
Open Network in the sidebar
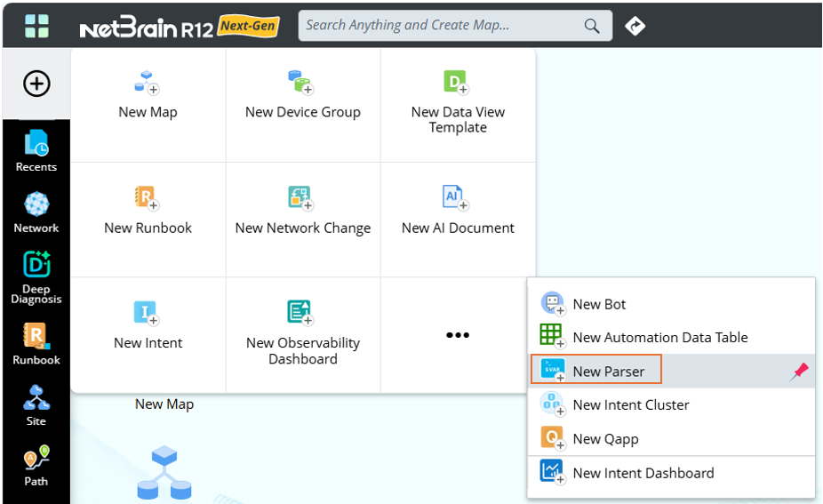[x=36, y=212]
